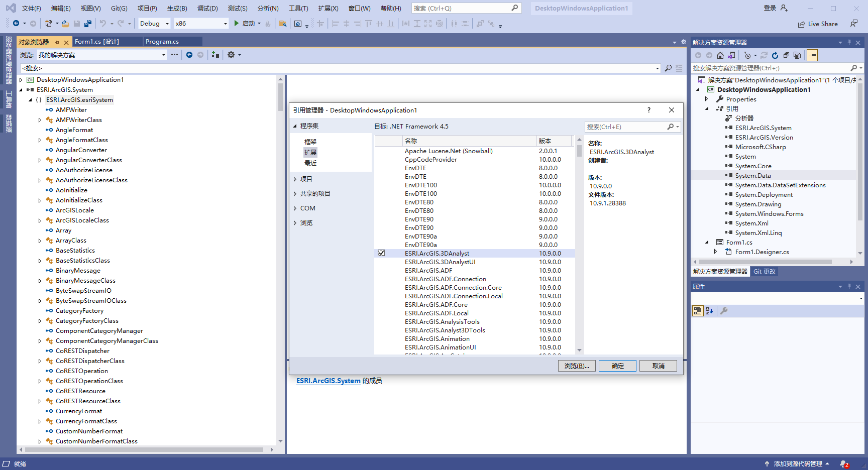Uncheck the ESRI.ArcGIS.3DAnalyst checkbox
This screenshot has height=470, width=868.
point(381,253)
